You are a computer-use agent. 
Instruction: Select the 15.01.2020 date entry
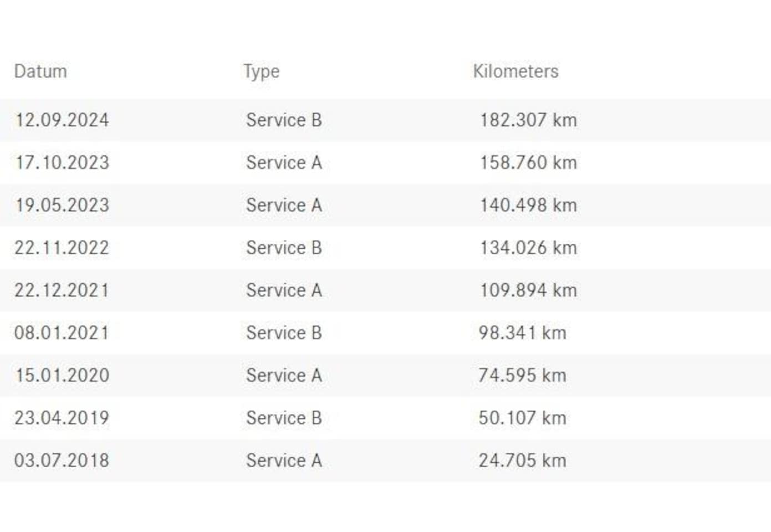[x=62, y=376]
